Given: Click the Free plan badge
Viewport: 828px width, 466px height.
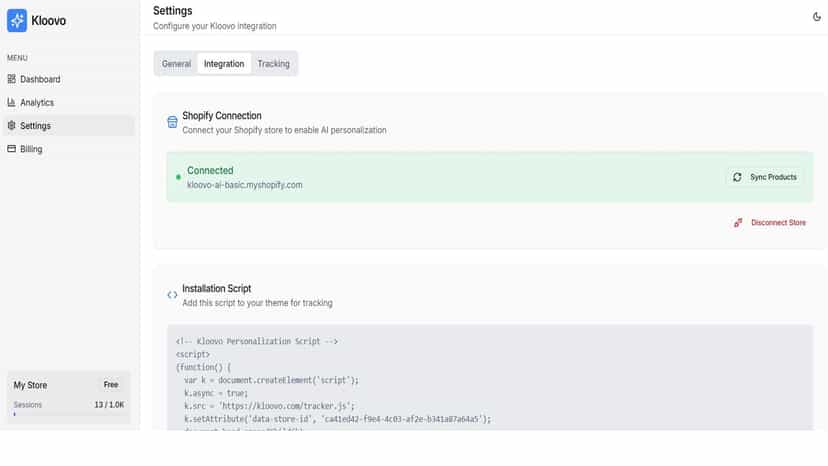Looking at the screenshot, I should [111, 385].
